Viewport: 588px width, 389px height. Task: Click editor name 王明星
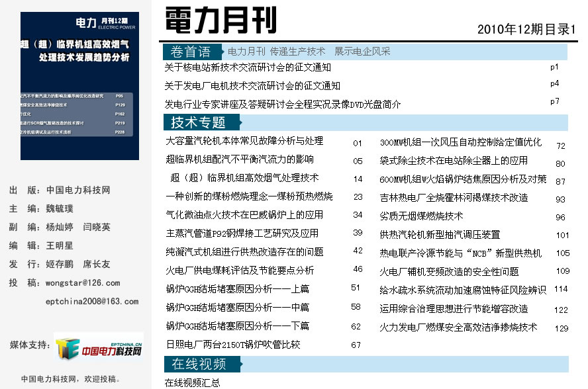59,245
